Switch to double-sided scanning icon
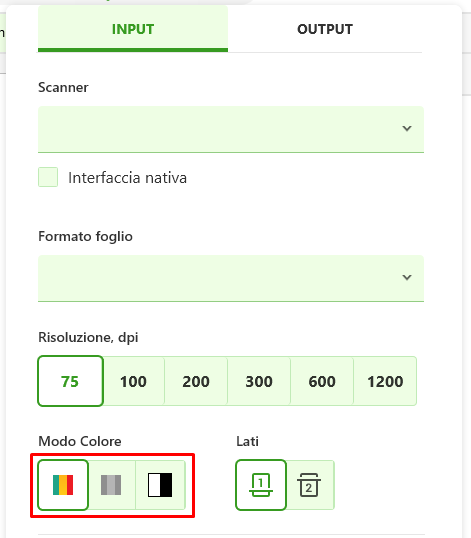Screen dimensions: 471x538 (x=309, y=485)
